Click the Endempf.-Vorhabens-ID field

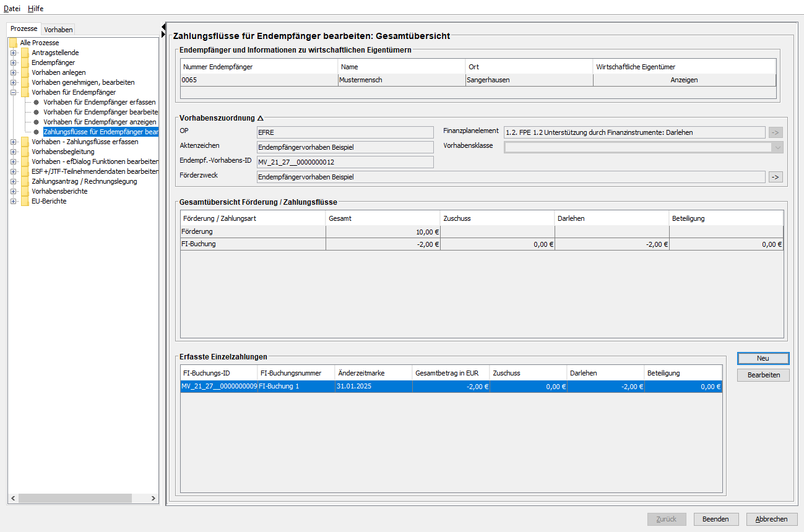click(x=345, y=162)
